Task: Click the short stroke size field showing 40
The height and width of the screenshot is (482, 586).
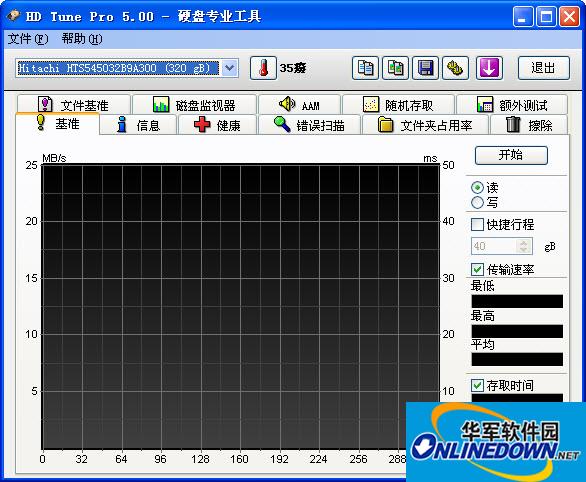Action: point(494,246)
